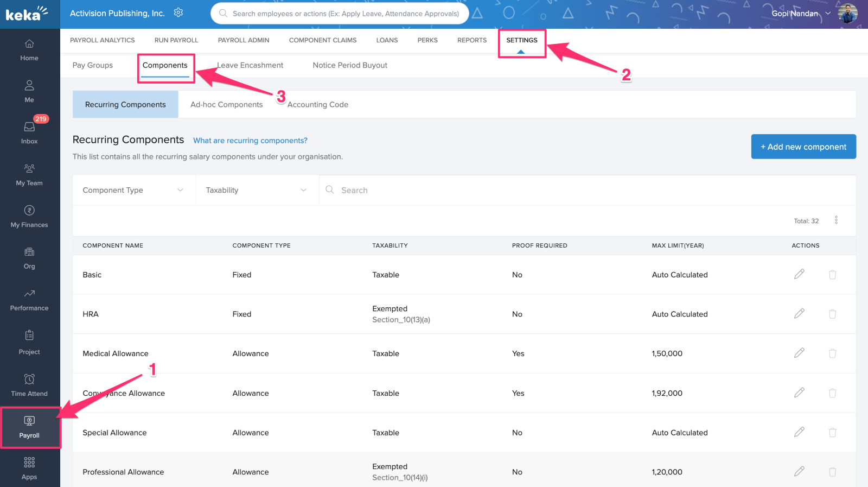Screen dimensions: 868x487
Task: Click the gear icon beside company name
Action: 178,12
